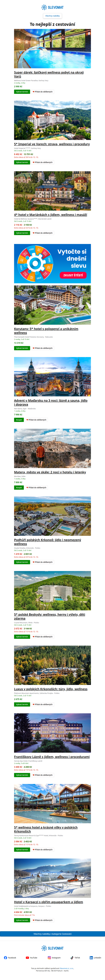Click the Všechny nabídky button at top
This screenshot has height=980, width=105.
52,16
